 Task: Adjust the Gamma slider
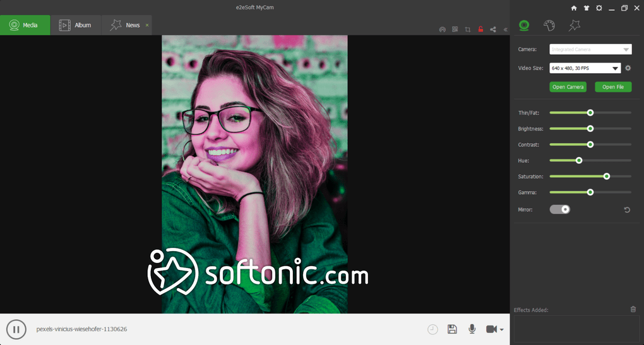(x=590, y=192)
